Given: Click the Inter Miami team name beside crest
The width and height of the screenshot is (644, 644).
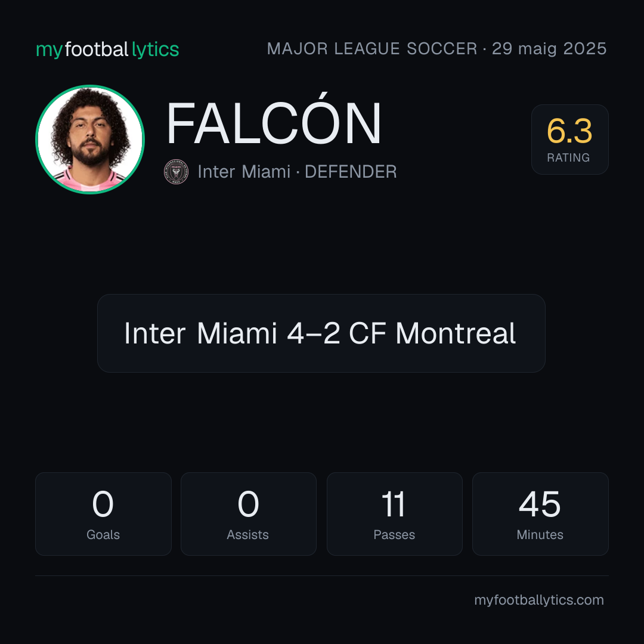Looking at the screenshot, I should coord(244,172).
